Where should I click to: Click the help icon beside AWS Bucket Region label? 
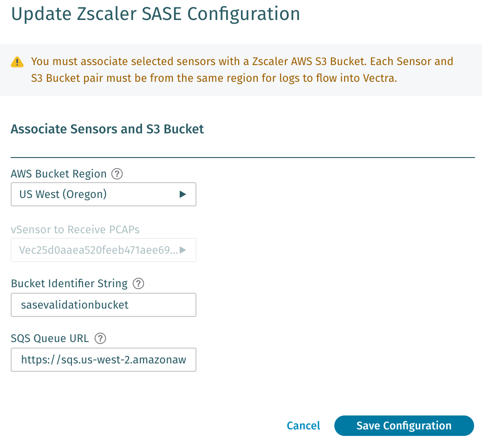click(x=117, y=174)
